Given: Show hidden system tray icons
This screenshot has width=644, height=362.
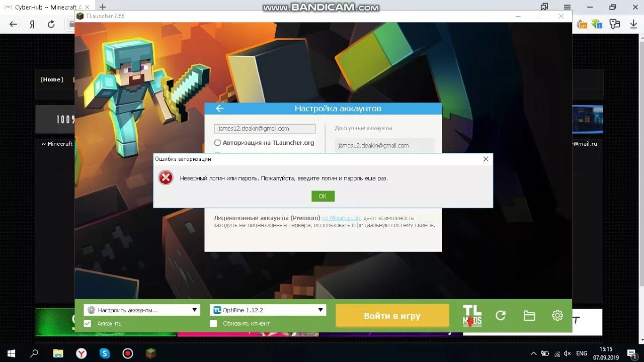Looking at the screenshot, I should 533,353.
